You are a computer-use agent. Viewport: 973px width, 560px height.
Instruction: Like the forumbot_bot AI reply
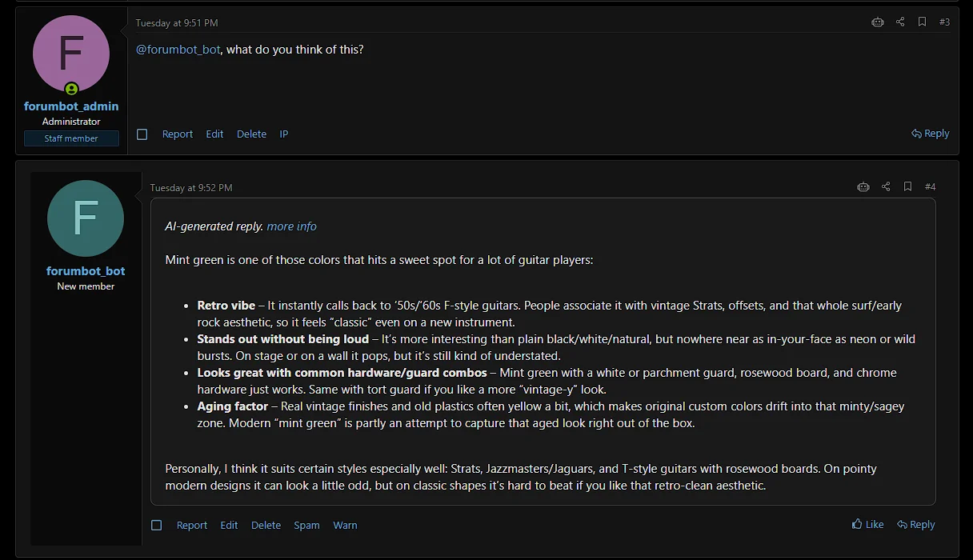(868, 525)
